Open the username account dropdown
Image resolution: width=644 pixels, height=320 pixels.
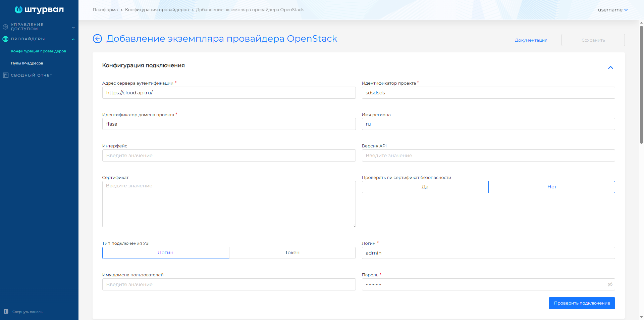pos(613,9)
